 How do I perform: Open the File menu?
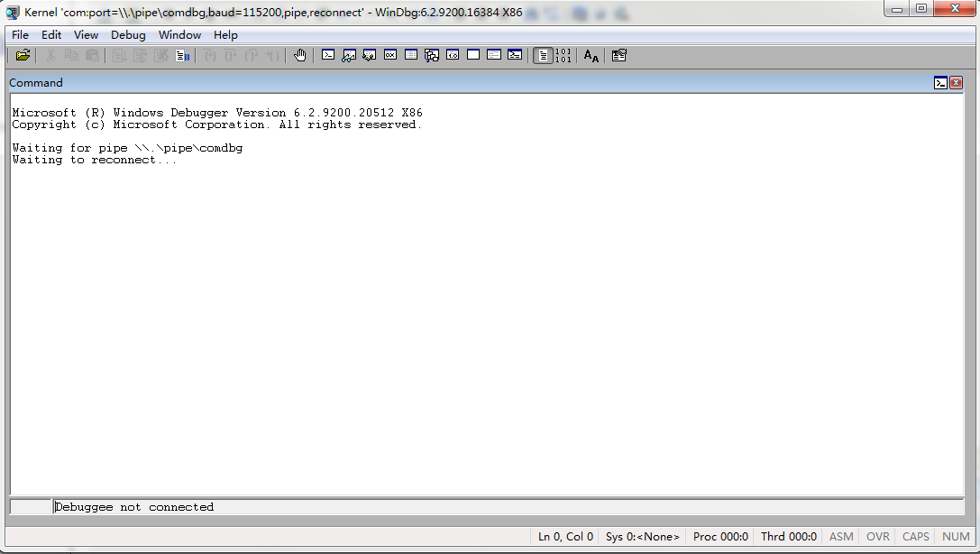pyautogui.click(x=20, y=35)
